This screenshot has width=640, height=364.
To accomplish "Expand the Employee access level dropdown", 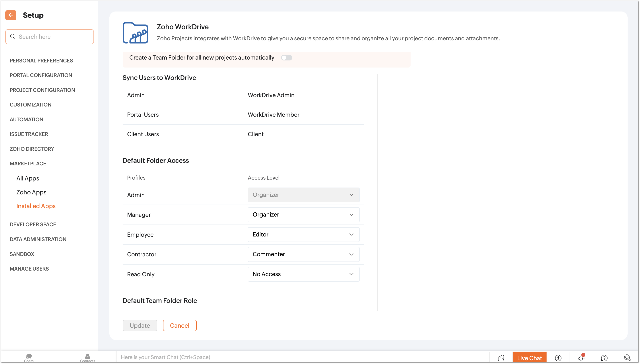I will (x=303, y=234).
